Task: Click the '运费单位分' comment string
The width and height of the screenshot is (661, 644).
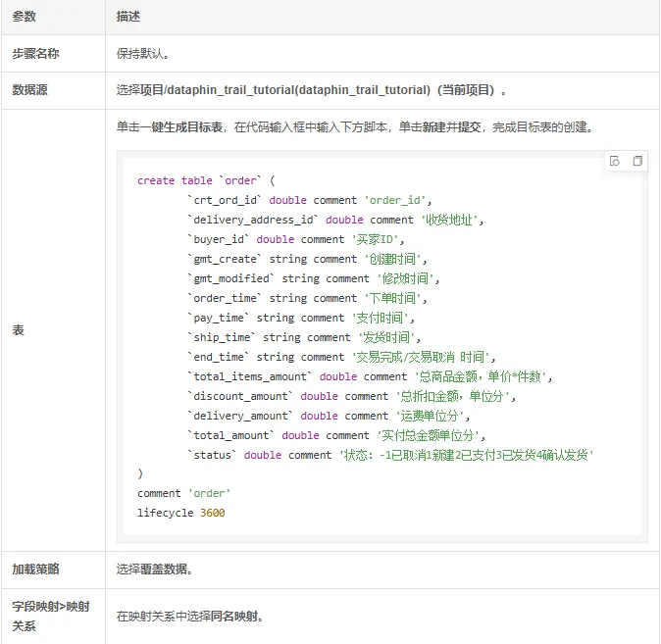Action: pos(430,416)
